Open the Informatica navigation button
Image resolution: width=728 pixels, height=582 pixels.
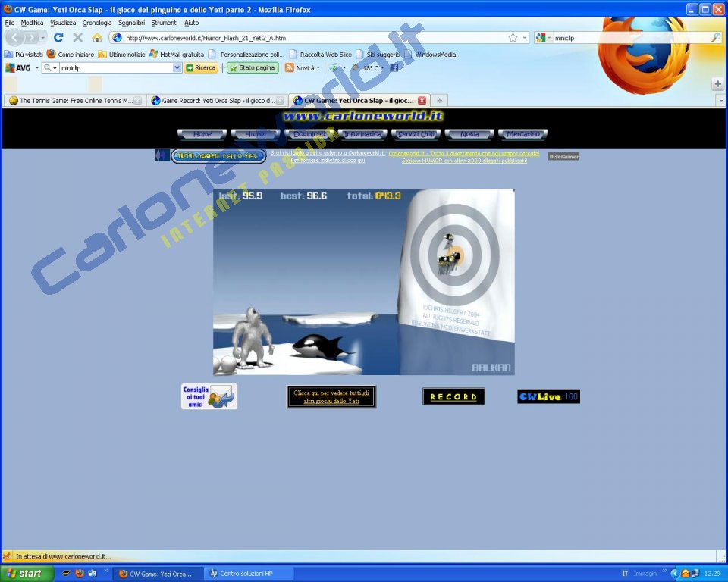click(362, 134)
